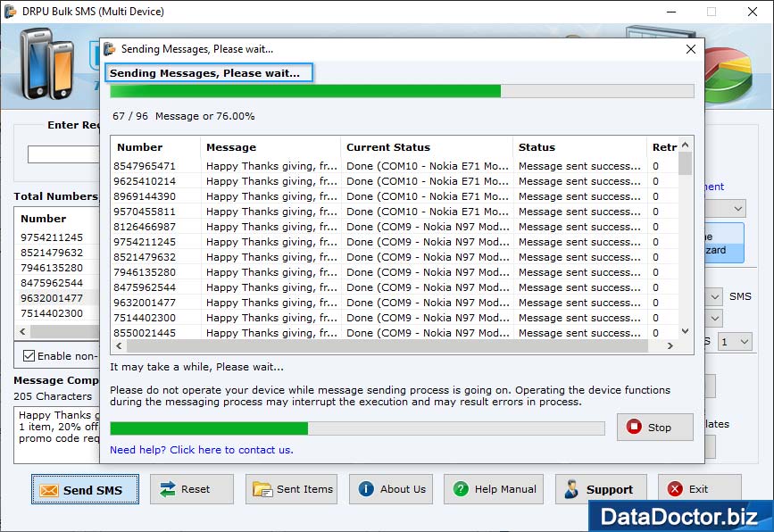Click the green arrows Reset icon
774x532 pixels.
[x=168, y=489]
